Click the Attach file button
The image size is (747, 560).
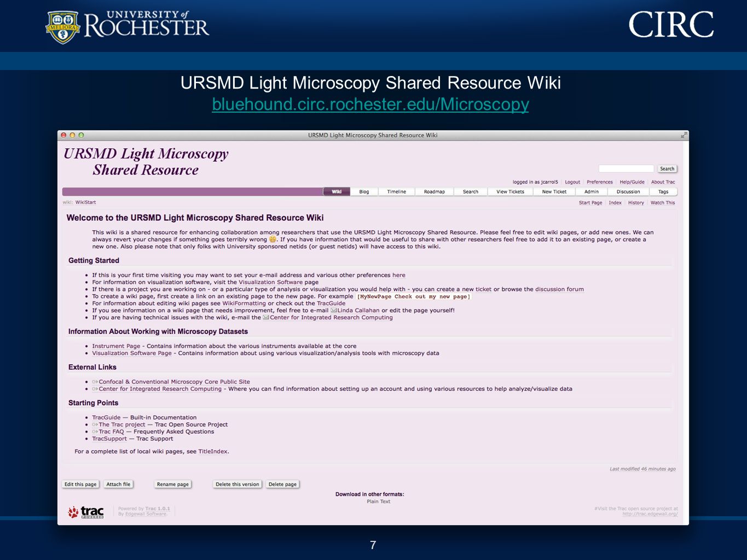(118, 484)
